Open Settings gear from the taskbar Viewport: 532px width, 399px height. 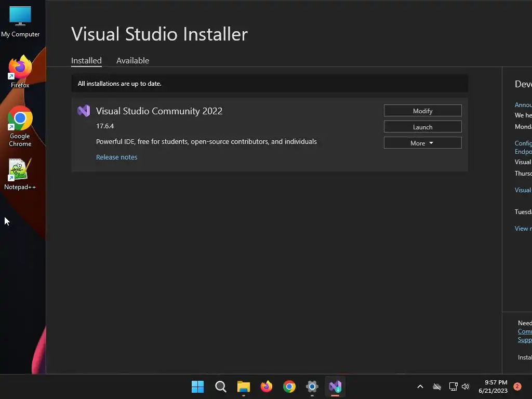[x=312, y=387]
